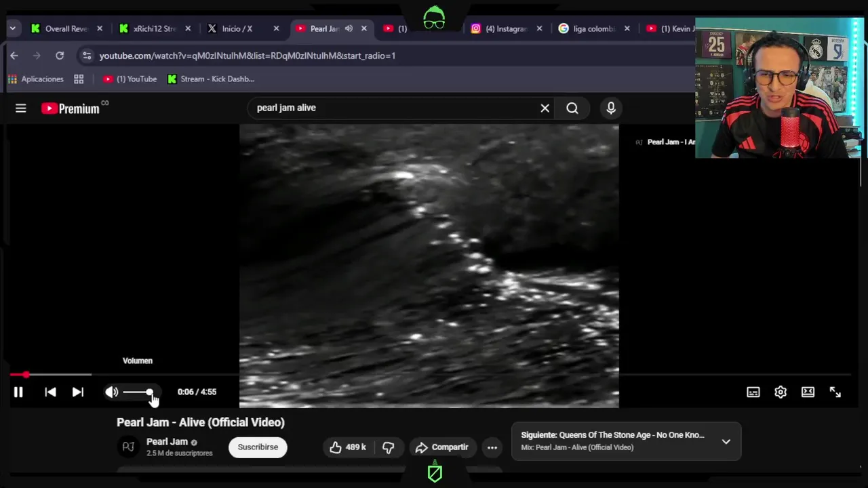Adjust the player volume slider
The width and height of the screenshot is (868, 488).
point(138,392)
